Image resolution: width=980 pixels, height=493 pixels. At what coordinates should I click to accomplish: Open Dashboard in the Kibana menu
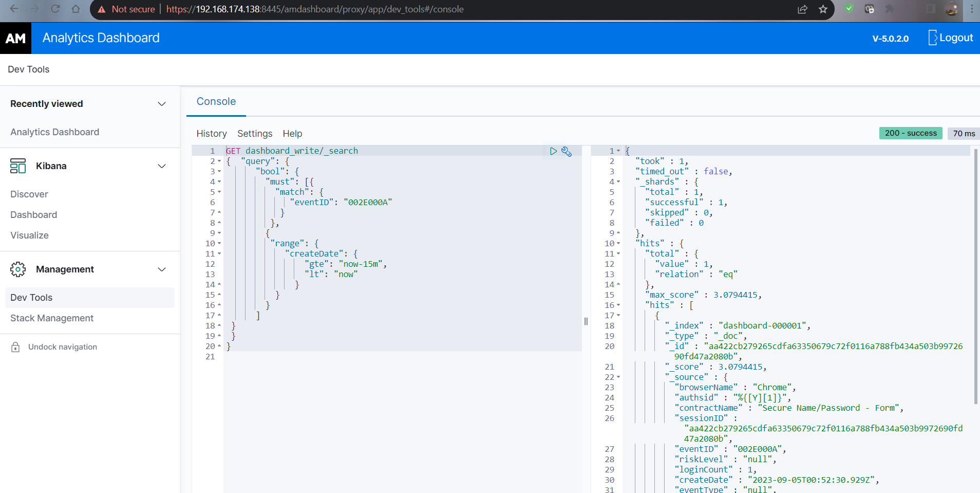[34, 215]
